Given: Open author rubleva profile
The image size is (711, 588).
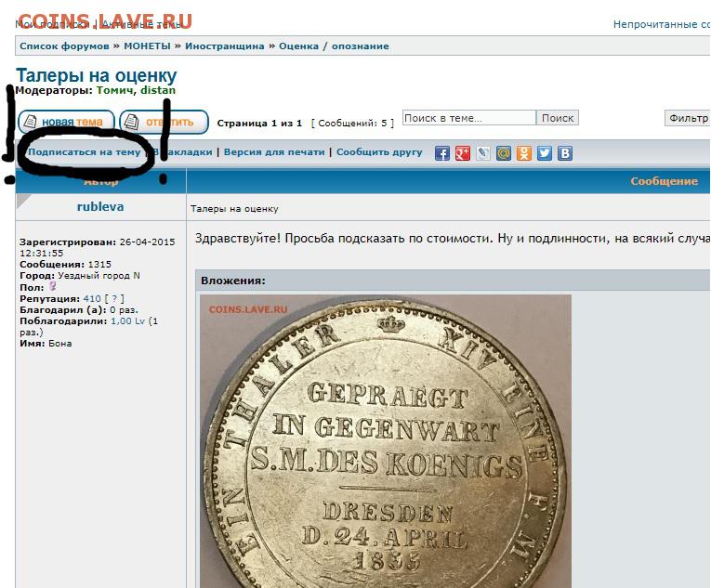Looking at the screenshot, I should [x=100, y=207].
